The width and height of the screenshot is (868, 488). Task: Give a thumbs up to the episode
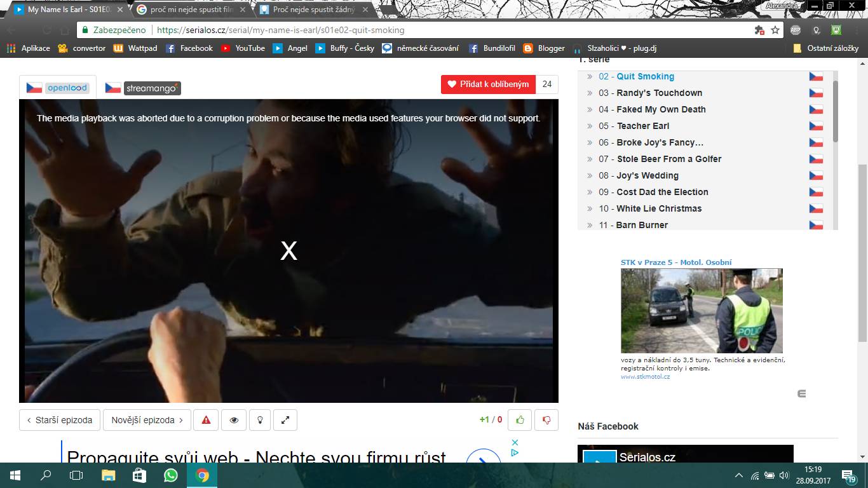pyautogui.click(x=520, y=419)
